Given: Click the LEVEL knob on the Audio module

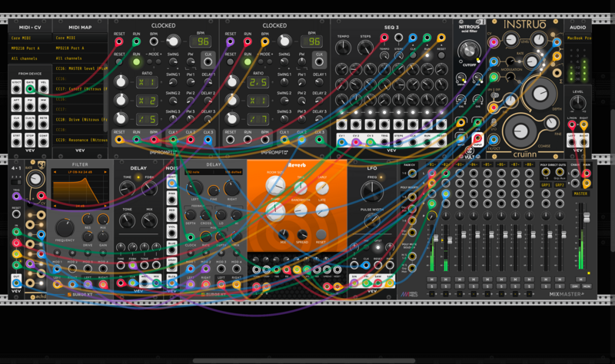Looking at the screenshot, I should (x=577, y=102).
